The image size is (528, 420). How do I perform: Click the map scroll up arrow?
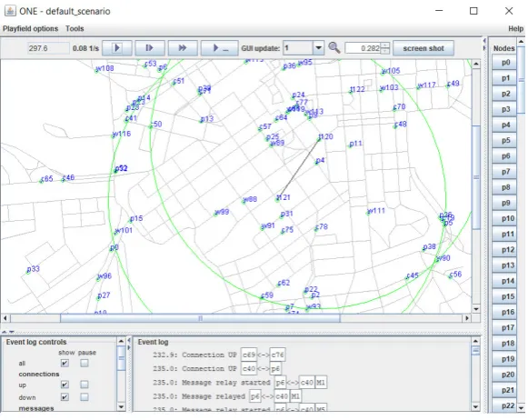[x=476, y=64]
